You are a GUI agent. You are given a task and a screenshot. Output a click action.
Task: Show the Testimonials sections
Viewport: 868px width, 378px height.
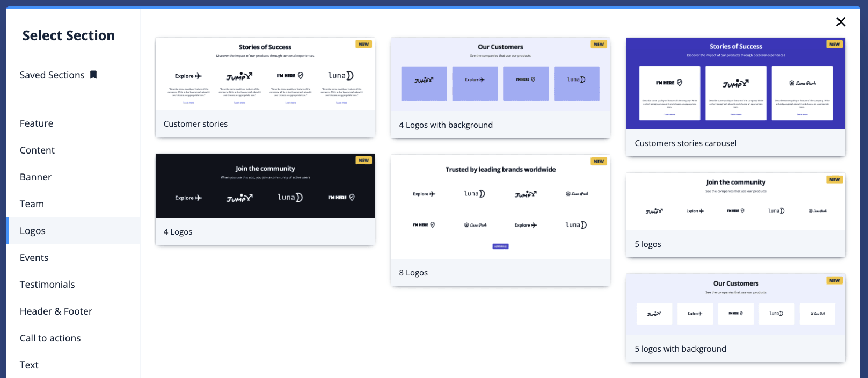[x=47, y=285]
